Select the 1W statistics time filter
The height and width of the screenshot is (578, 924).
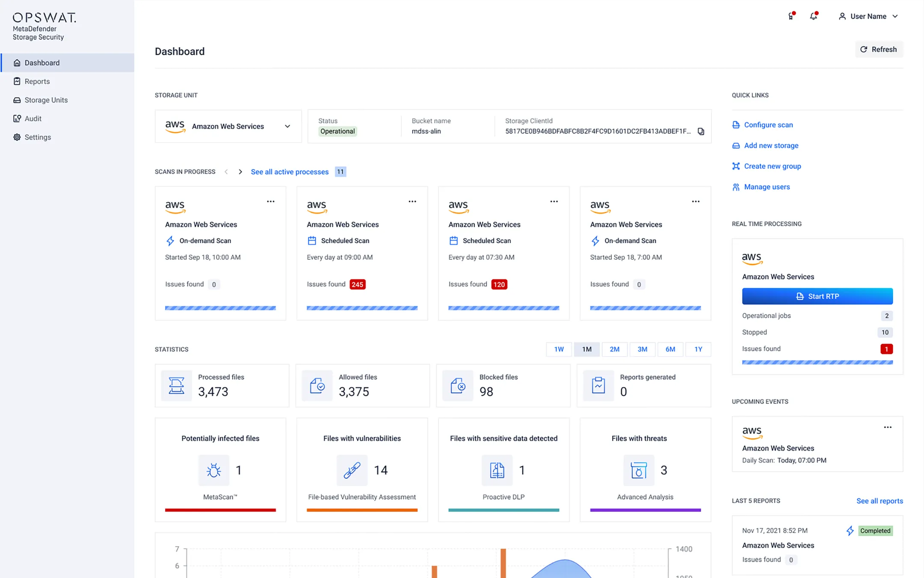coord(559,349)
